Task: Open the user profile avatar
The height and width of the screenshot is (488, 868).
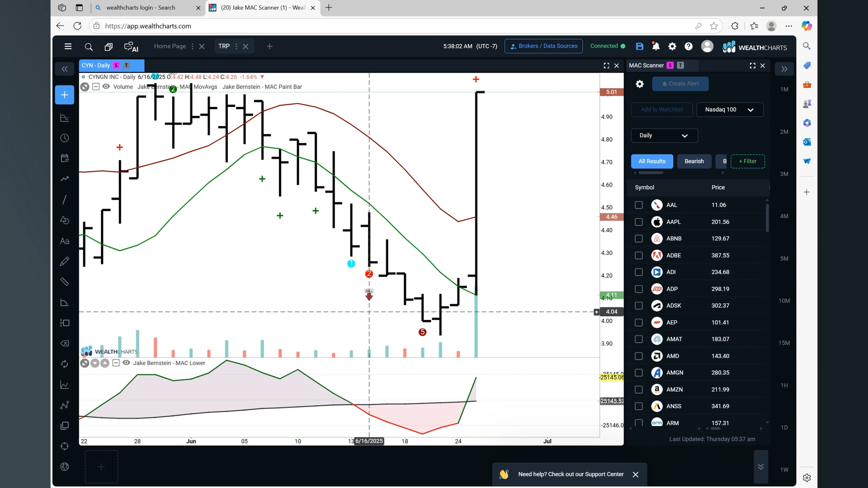Action: click(707, 46)
